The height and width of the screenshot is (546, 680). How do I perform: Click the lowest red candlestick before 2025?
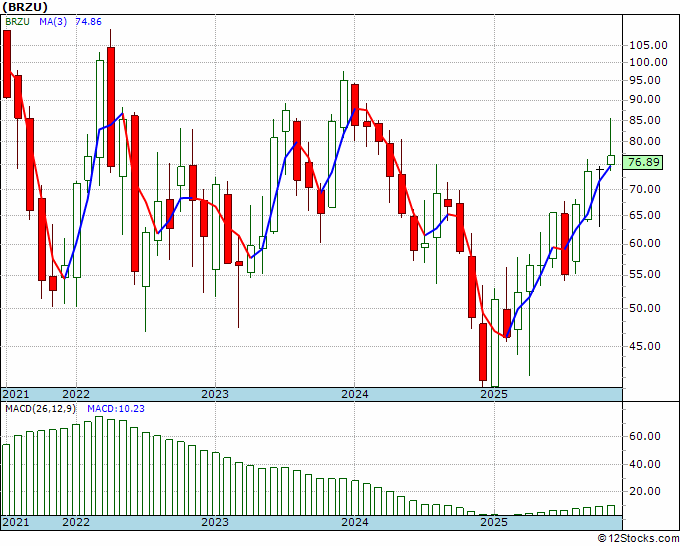(x=483, y=352)
